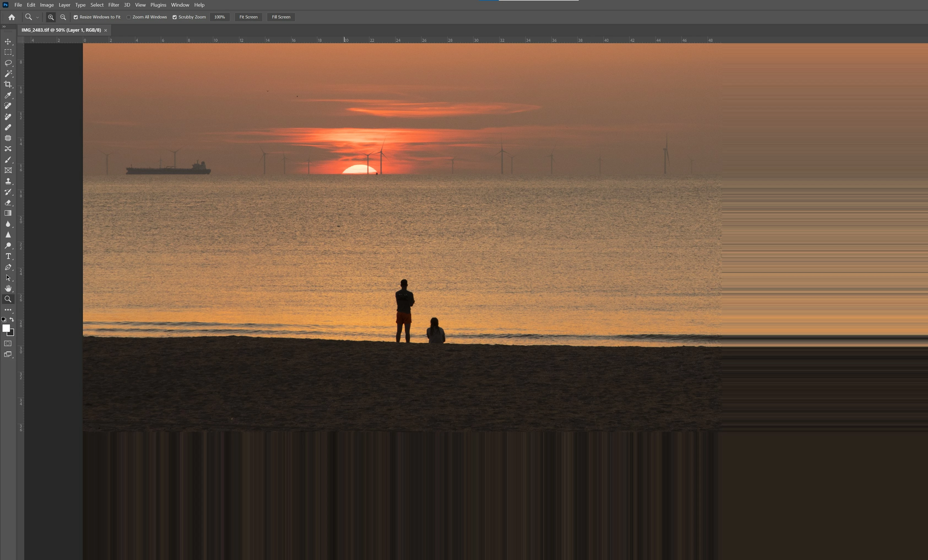Select the Crop tool

(x=8, y=84)
